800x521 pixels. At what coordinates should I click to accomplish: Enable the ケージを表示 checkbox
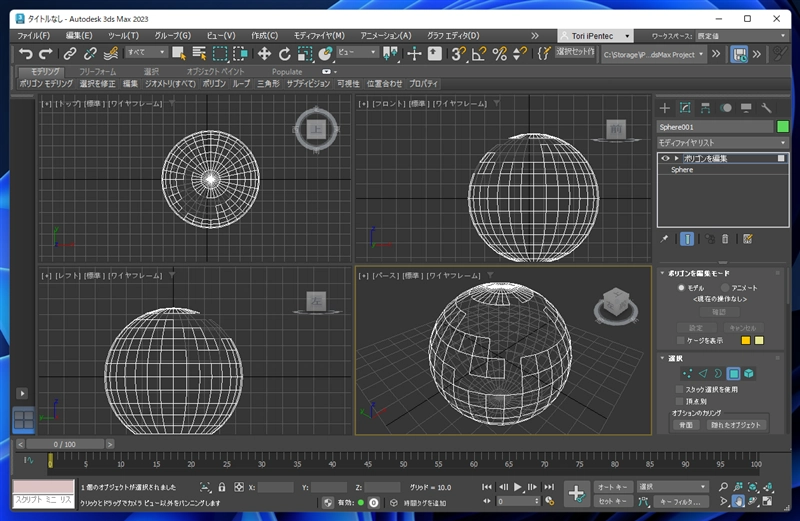coord(680,340)
